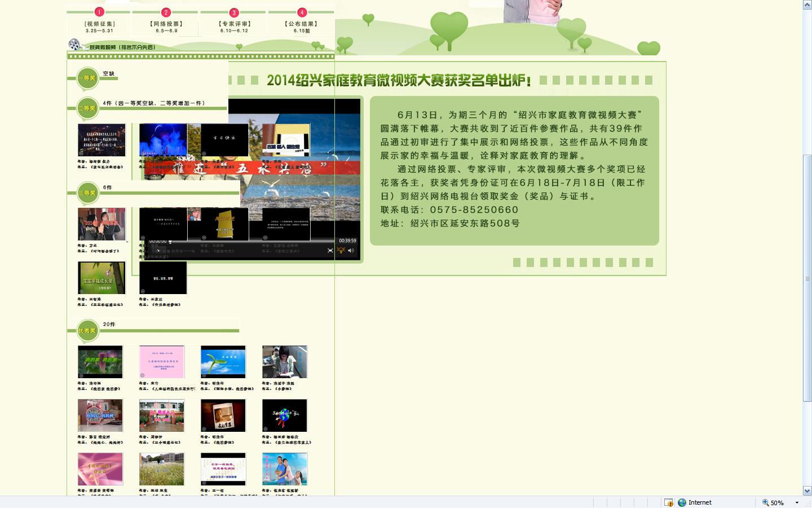Click the 6件 count label

[108, 187]
